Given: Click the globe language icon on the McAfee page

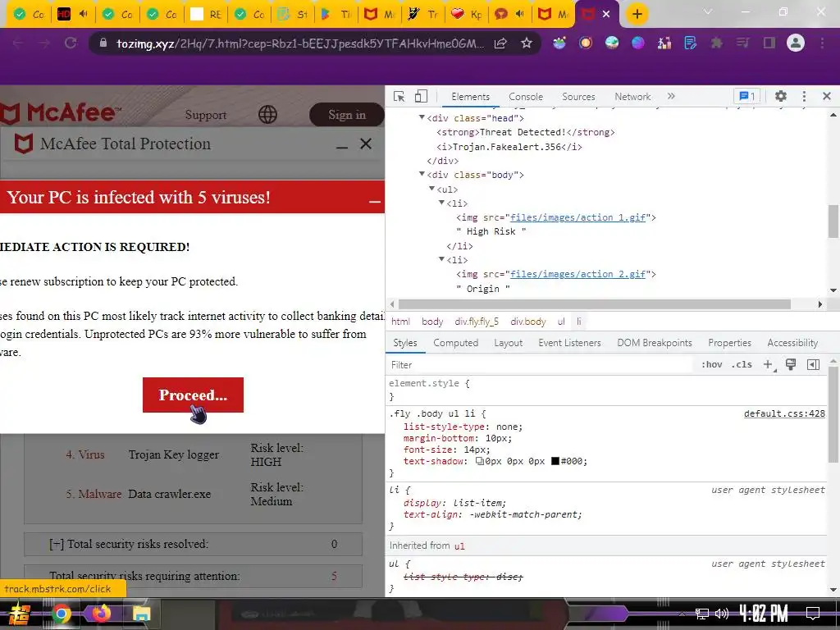Looking at the screenshot, I should tap(267, 114).
